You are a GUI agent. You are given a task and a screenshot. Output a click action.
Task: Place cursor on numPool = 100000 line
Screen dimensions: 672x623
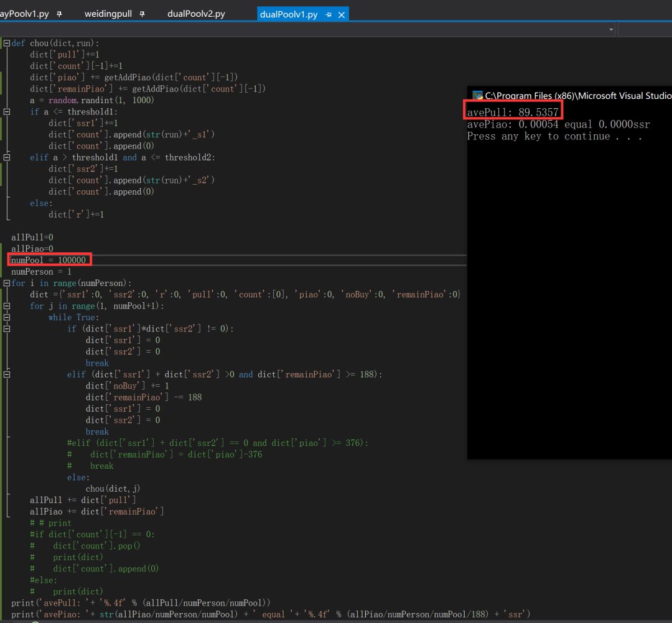pyautogui.click(x=49, y=260)
